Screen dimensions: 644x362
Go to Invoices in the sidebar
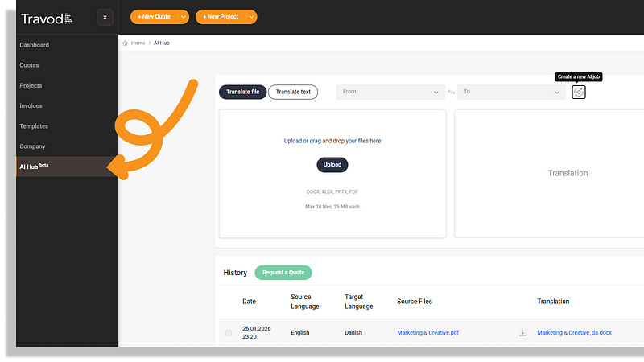tap(31, 106)
